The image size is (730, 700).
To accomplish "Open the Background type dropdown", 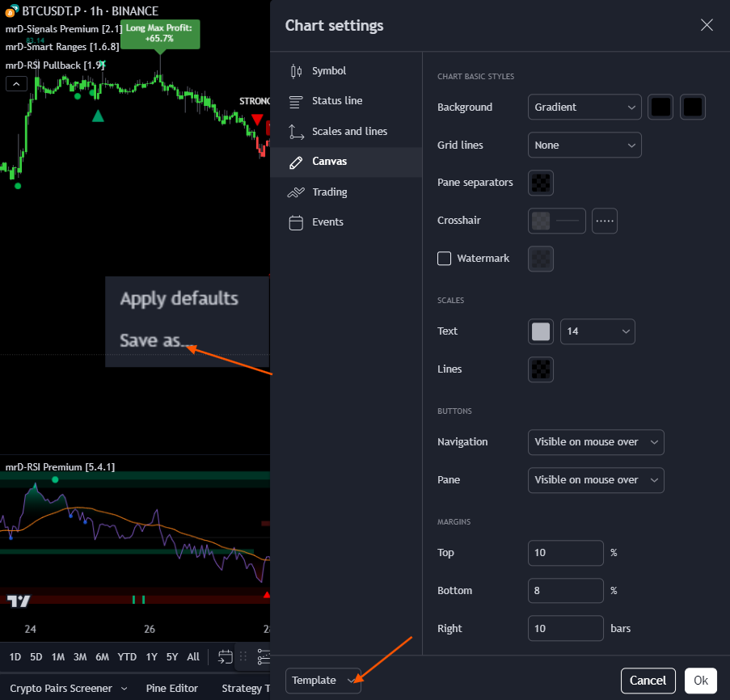I will [x=584, y=107].
